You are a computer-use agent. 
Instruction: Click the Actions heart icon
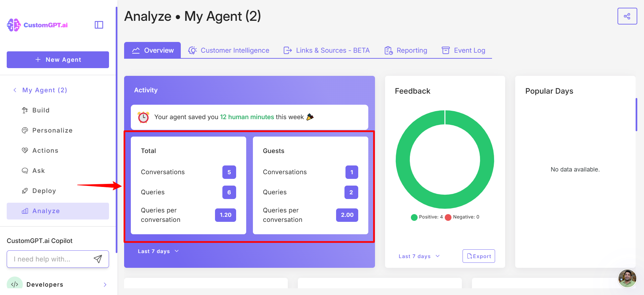coord(25,150)
